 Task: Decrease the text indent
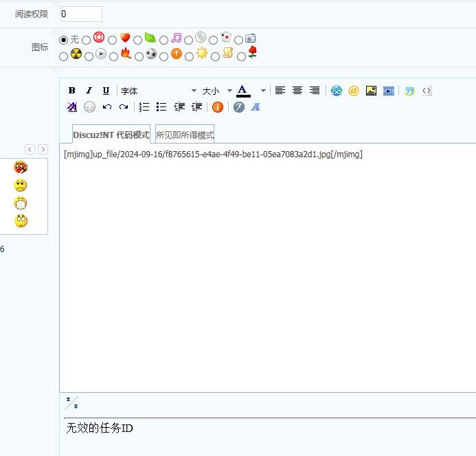coord(179,107)
